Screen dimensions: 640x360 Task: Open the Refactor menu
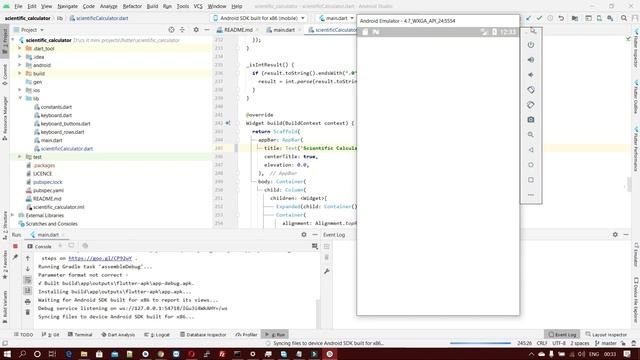pos(132,6)
